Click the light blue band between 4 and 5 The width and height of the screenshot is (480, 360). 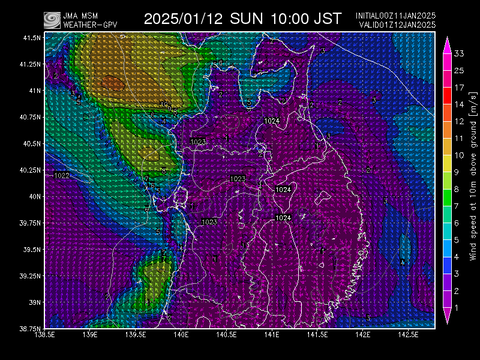pyautogui.click(x=447, y=248)
